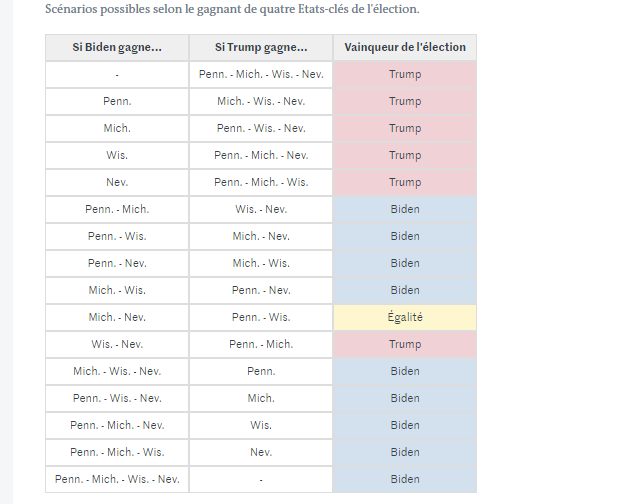
Task: Select 'Penn. - Mich. - Wis. - Nev.' in Biden column
Action: click(117, 479)
